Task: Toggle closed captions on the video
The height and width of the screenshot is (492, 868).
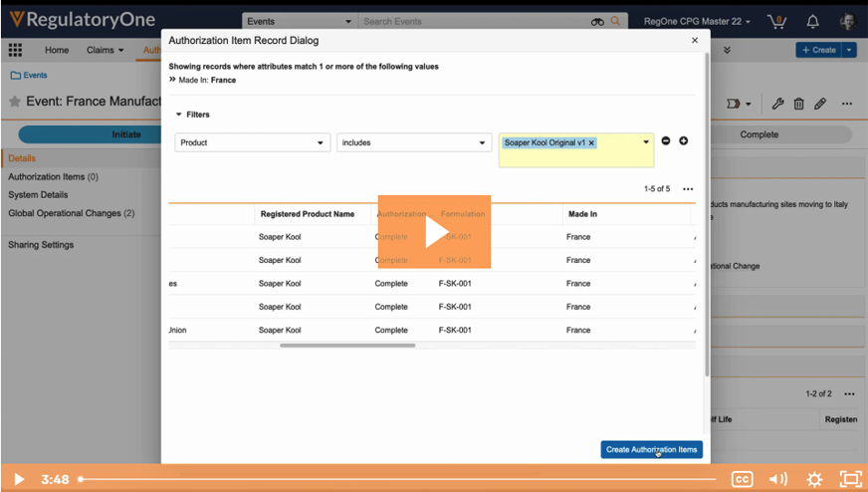Action: coord(742,479)
